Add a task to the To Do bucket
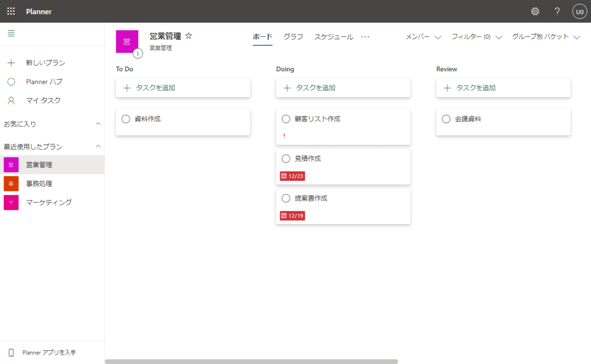591x364 pixels. pos(183,88)
